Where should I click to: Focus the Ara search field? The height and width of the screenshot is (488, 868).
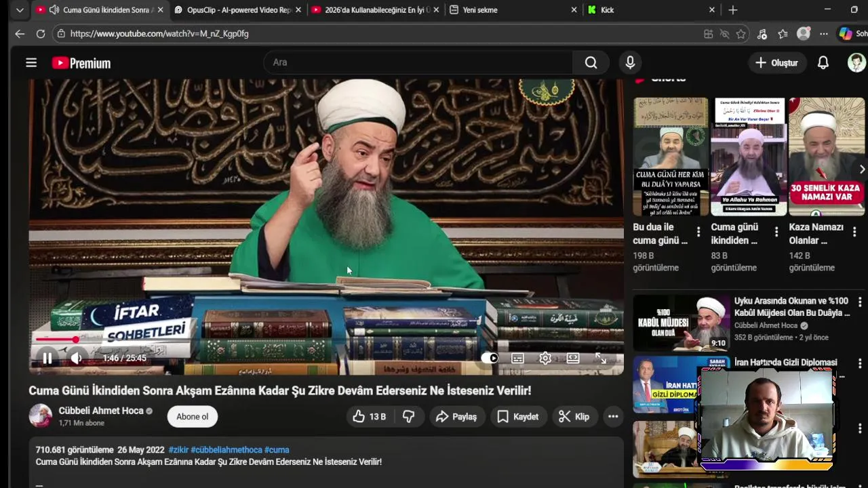tap(418, 62)
